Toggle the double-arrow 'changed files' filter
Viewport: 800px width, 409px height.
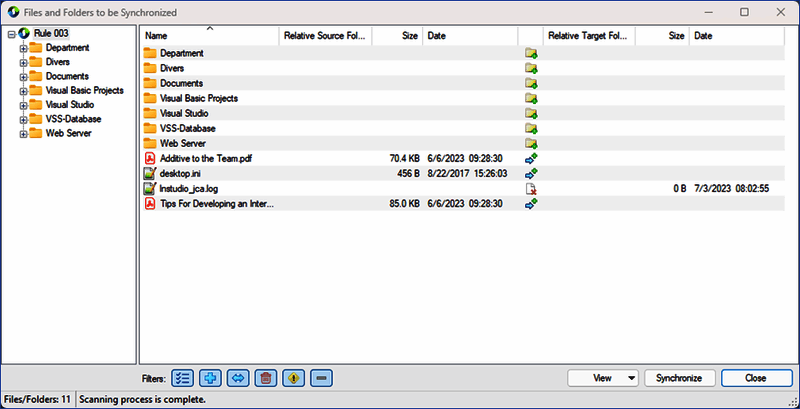tap(238, 378)
